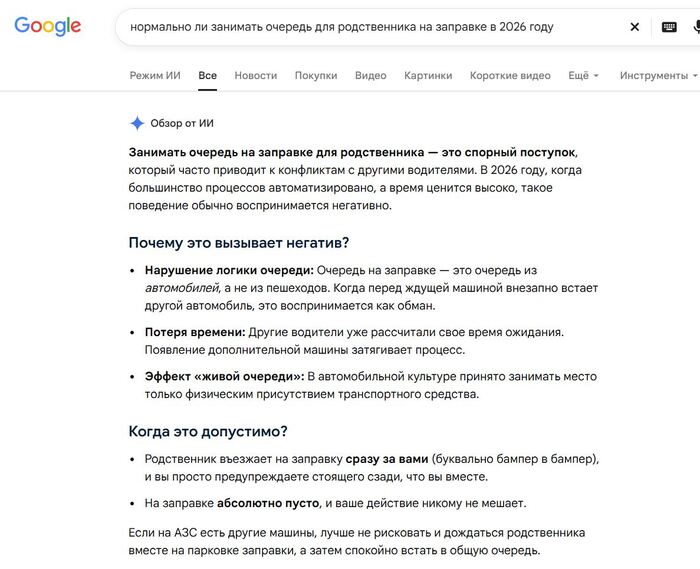Click the Обзор от ИИ label
This screenshot has height=569, width=700.
182,123
